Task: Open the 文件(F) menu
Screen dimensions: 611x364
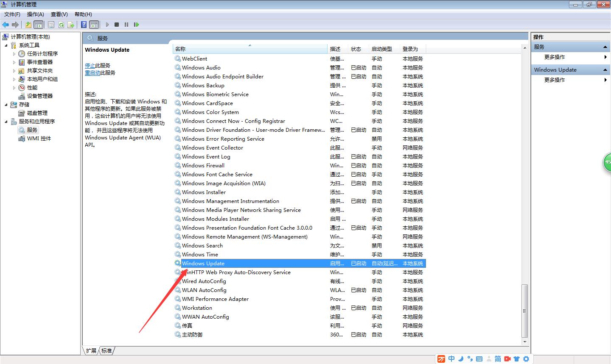Action: click(x=12, y=14)
